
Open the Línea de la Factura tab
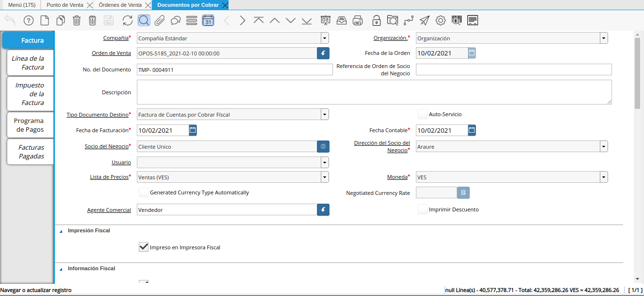28,63
